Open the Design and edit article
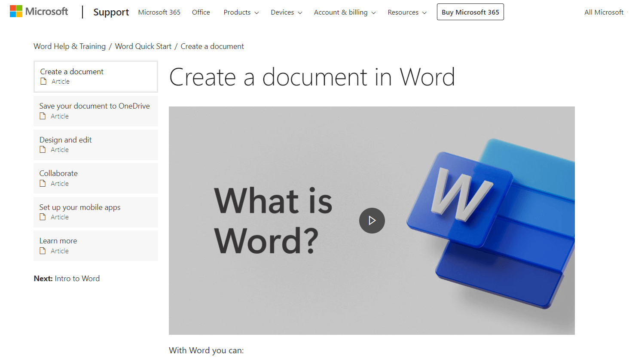This screenshot has width=629, height=364. pyautogui.click(x=96, y=145)
